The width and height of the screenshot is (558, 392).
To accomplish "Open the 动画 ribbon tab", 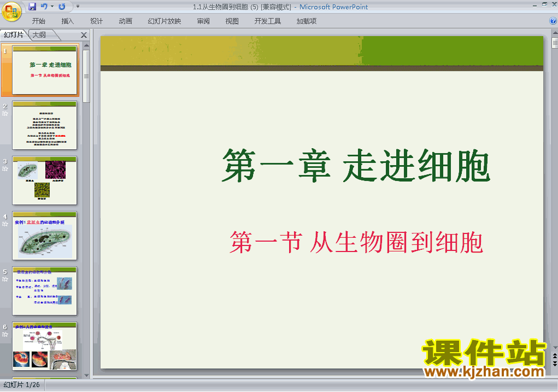I will tap(125, 21).
